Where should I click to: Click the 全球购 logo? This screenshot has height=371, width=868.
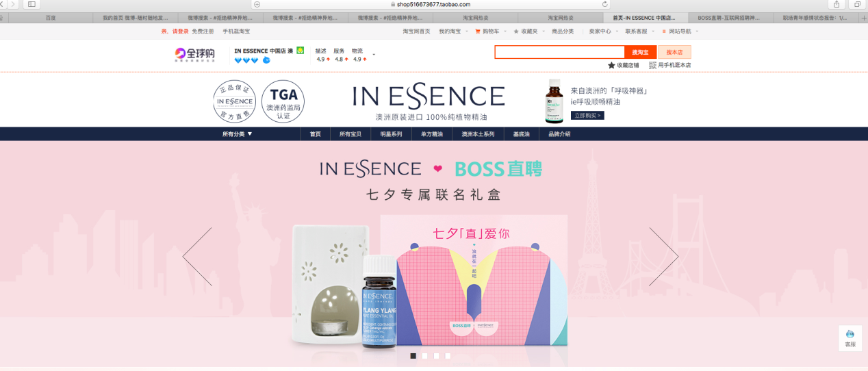(194, 55)
